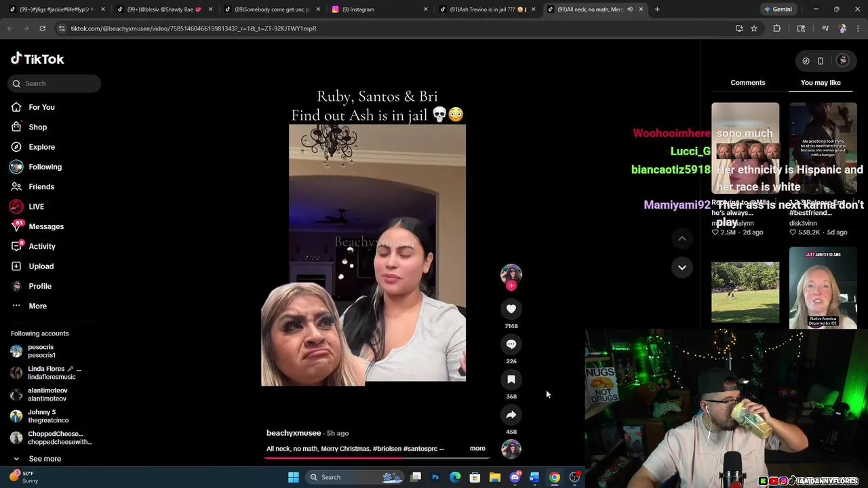
Task: Open the 'Just arrested' recommended video
Action: point(823,288)
